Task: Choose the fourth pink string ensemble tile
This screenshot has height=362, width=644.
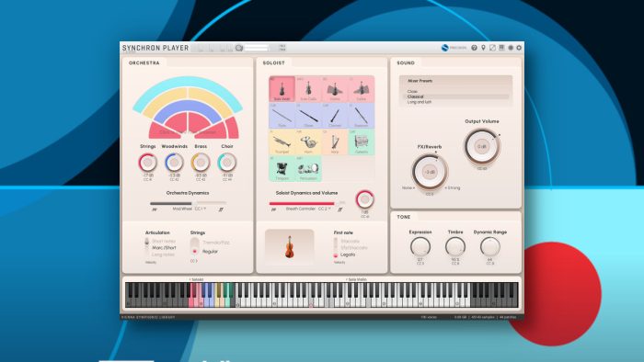Action: click(x=361, y=89)
